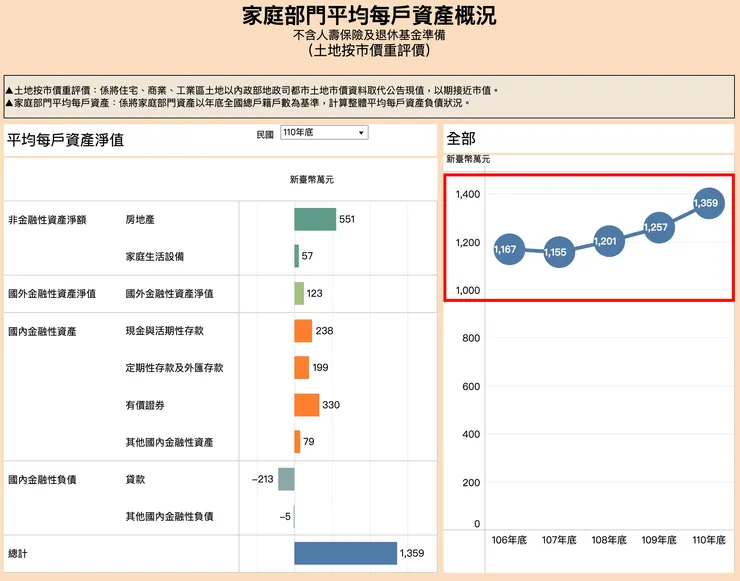Click the 現金與活期性存款 row label
This screenshot has height=581, width=740.
(165, 330)
